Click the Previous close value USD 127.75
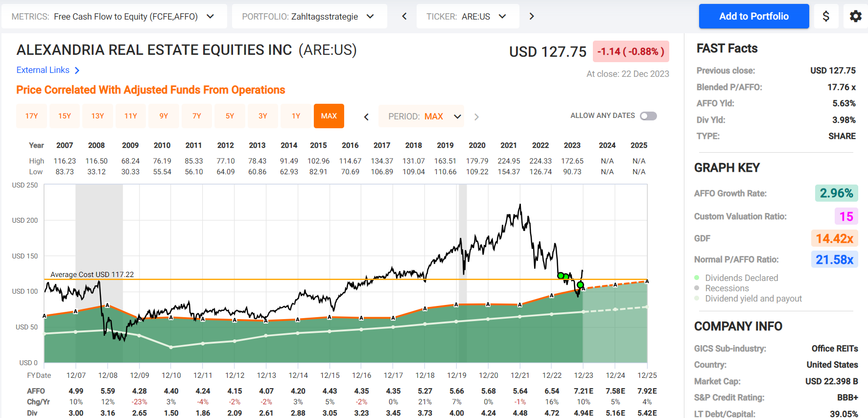This screenshot has width=868, height=418. point(833,70)
